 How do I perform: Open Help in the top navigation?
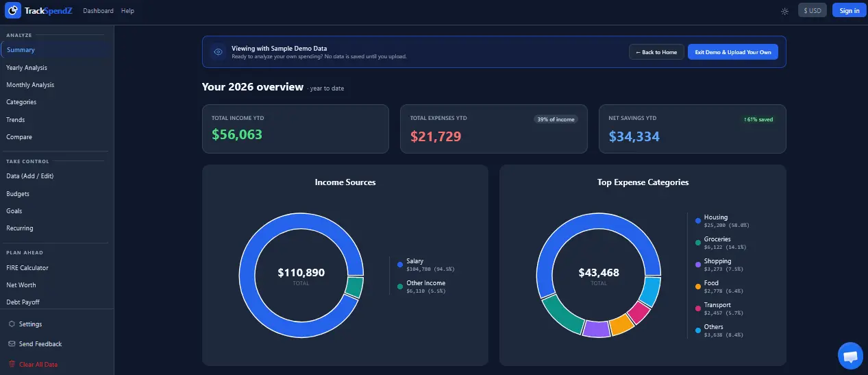127,11
